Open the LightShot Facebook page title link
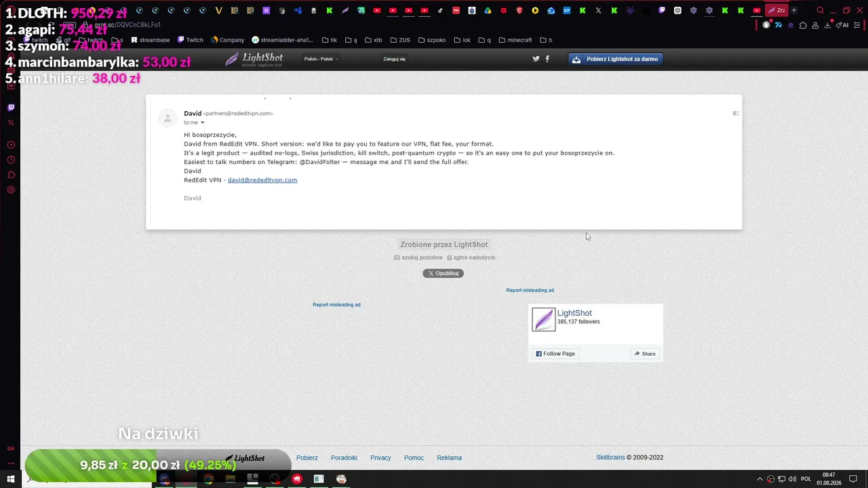 coord(574,313)
